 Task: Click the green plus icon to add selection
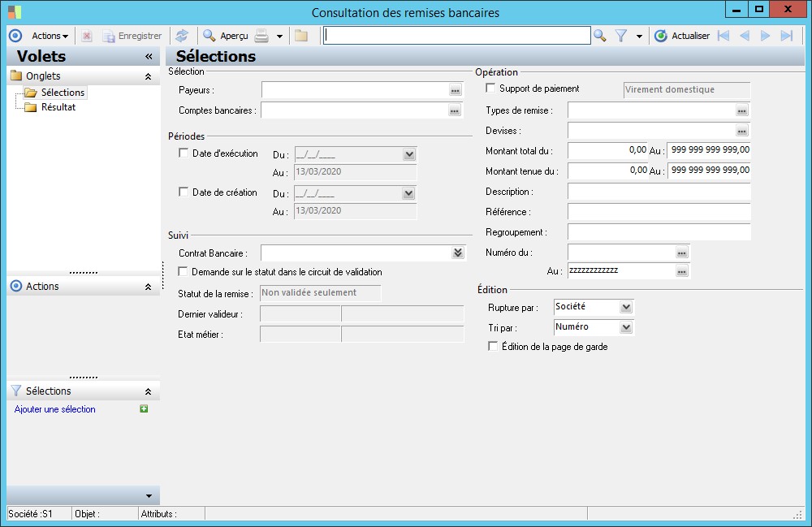tap(144, 409)
